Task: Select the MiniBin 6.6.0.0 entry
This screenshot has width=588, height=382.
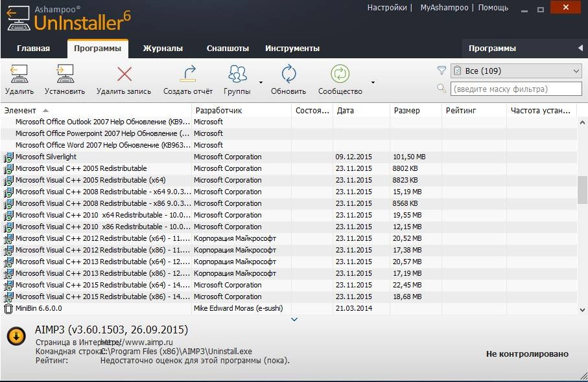Action: click(x=39, y=308)
